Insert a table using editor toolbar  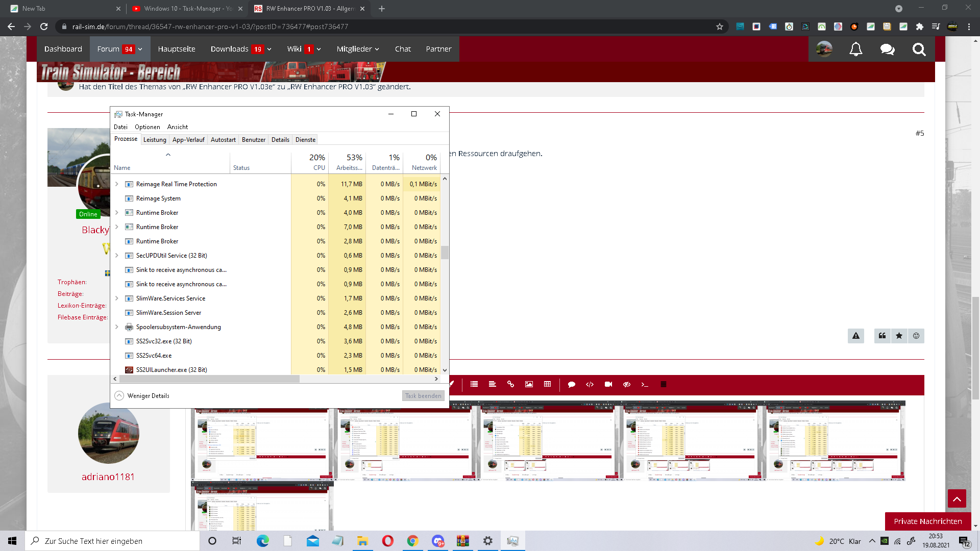tap(547, 384)
